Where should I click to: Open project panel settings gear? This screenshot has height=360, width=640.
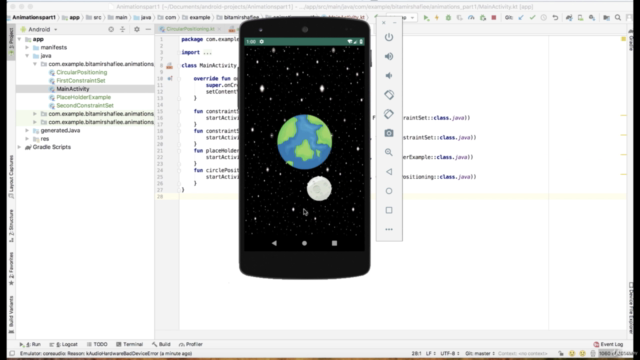[137, 29]
